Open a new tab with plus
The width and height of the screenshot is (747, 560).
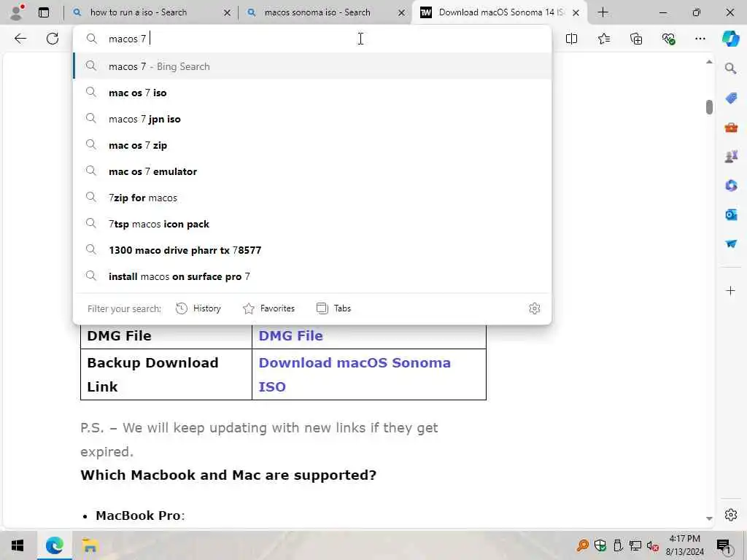coord(603,12)
